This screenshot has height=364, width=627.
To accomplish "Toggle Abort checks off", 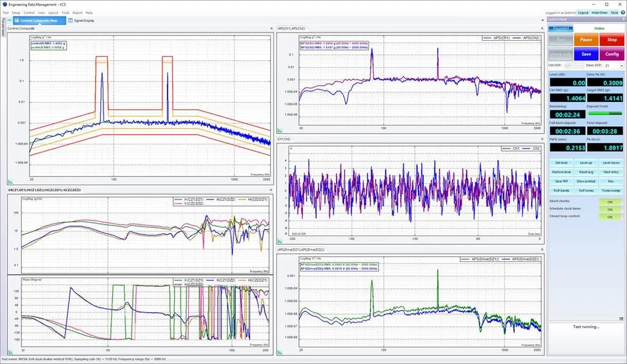I will click(609, 201).
